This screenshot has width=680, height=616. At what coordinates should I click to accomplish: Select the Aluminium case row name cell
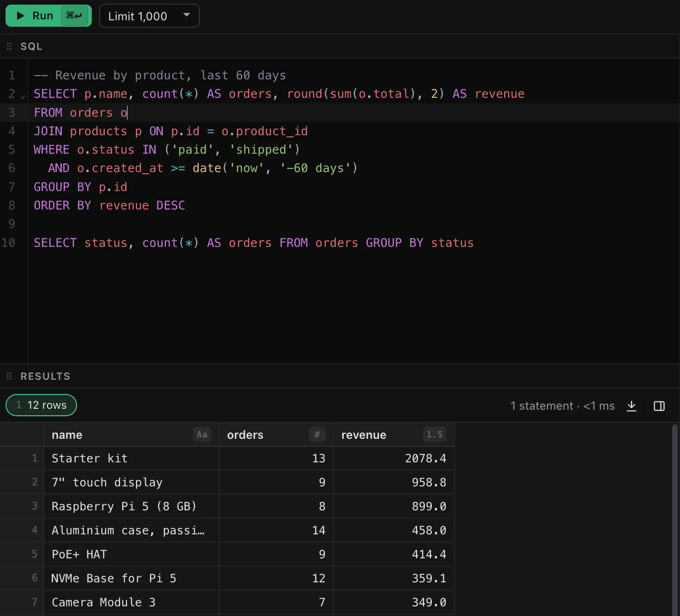click(x=131, y=530)
